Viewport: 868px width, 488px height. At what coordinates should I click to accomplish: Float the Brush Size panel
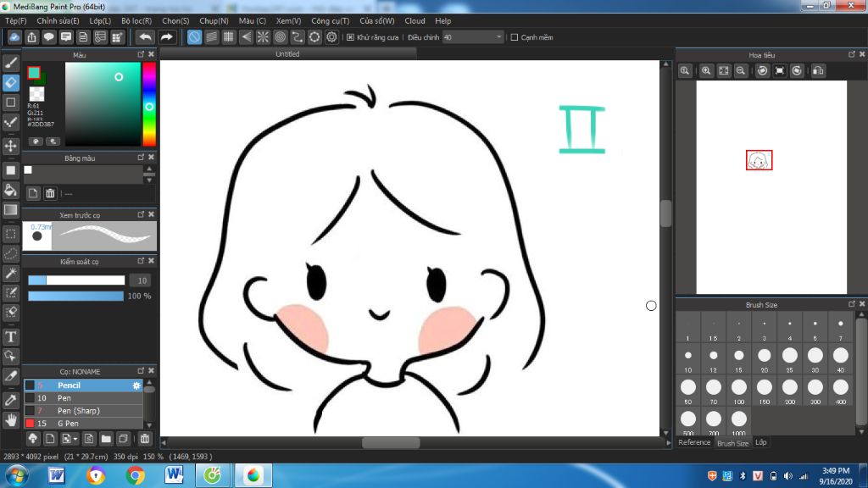click(851, 304)
